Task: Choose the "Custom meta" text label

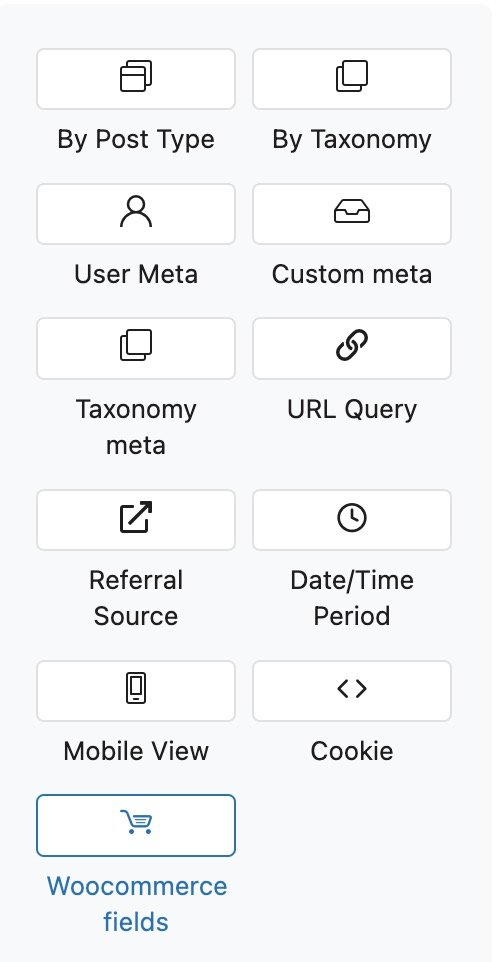Action: coord(352,274)
